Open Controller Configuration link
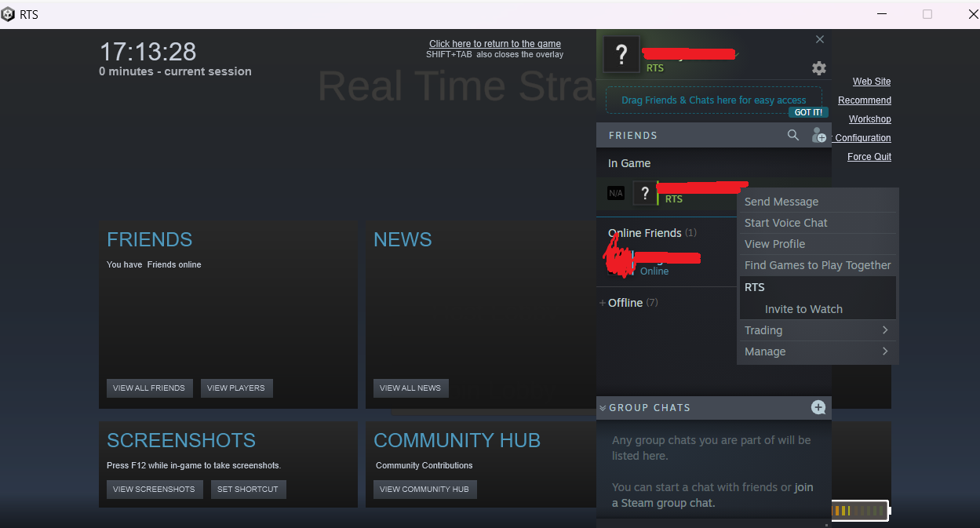980x528 pixels. [x=862, y=138]
